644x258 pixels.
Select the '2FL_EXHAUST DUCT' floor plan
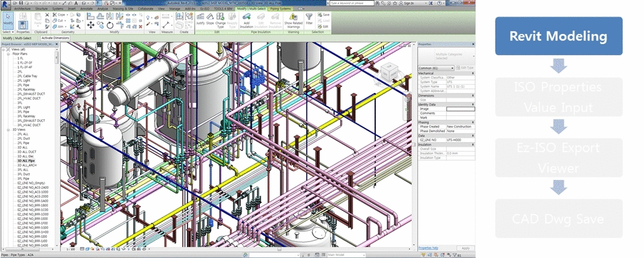pos(31,94)
